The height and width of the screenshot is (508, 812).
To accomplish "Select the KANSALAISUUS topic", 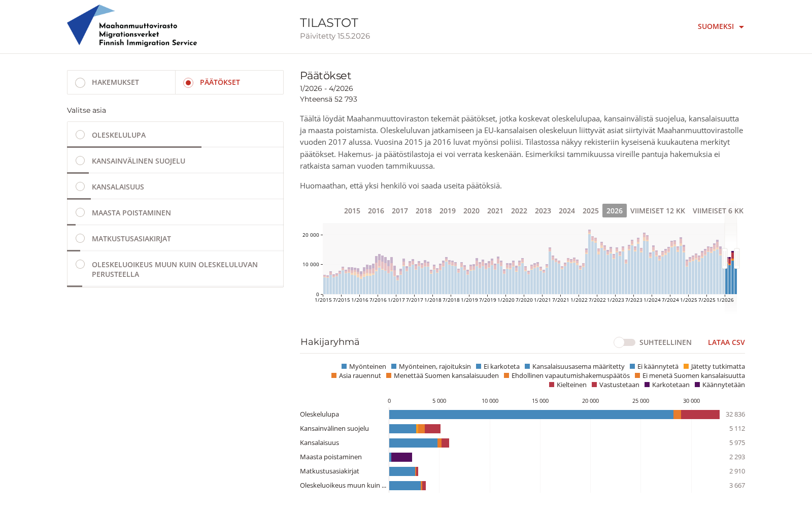I will pos(175,186).
